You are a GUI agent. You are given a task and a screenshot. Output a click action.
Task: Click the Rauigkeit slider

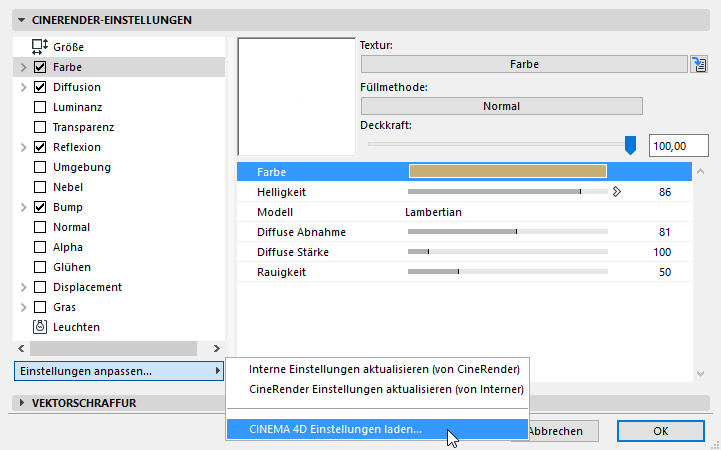(x=508, y=272)
